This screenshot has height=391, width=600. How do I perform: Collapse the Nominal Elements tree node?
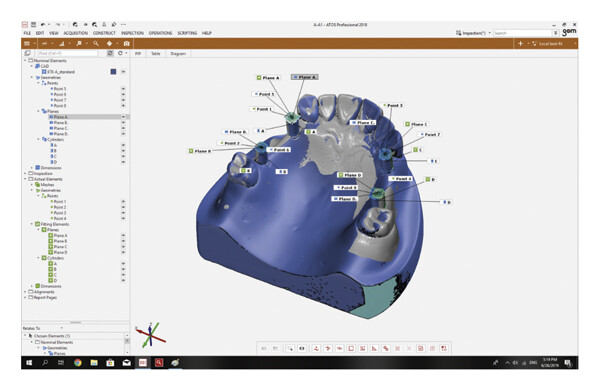pyautogui.click(x=25, y=60)
